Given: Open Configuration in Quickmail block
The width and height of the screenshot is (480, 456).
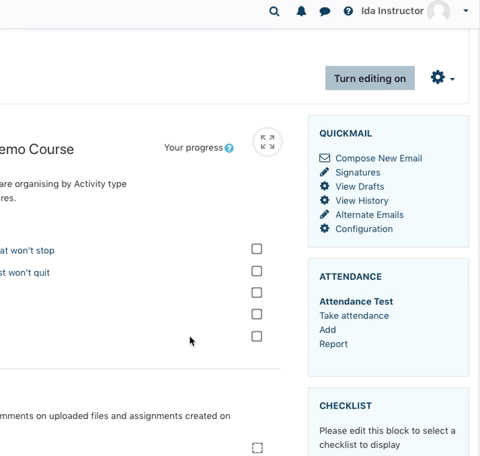Looking at the screenshot, I should tap(364, 229).
